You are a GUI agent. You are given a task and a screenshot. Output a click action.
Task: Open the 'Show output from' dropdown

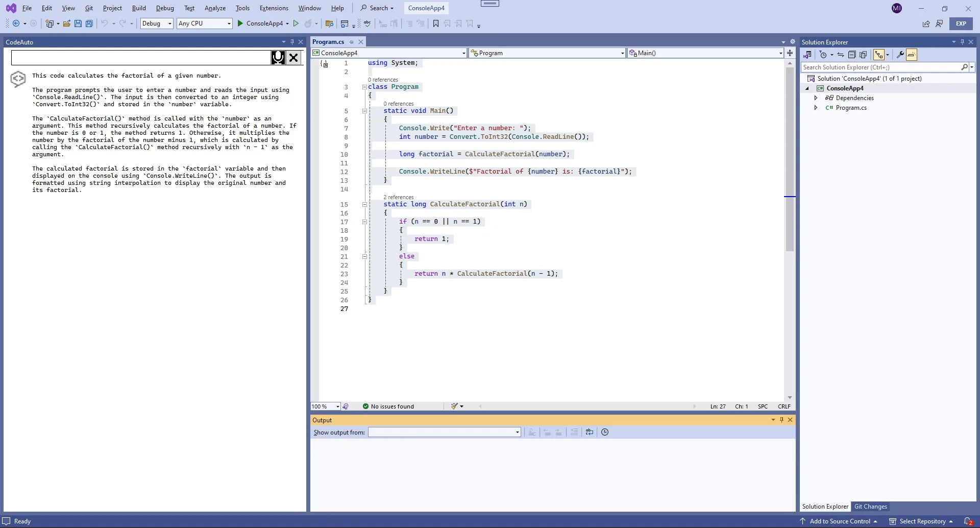pyautogui.click(x=445, y=432)
